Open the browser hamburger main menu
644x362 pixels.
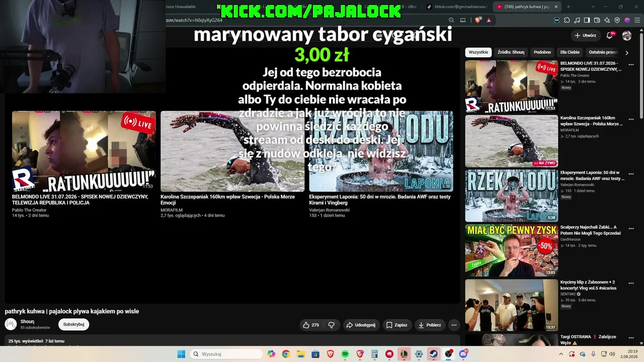pyautogui.click(x=636, y=20)
